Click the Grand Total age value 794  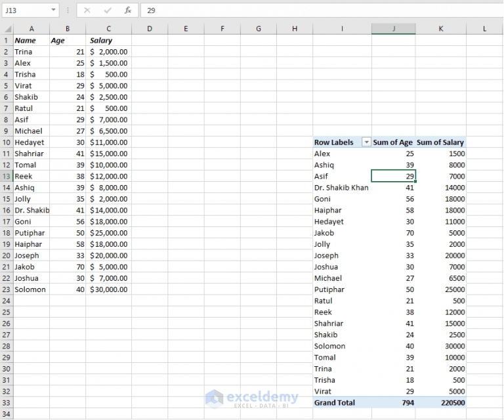394,403
